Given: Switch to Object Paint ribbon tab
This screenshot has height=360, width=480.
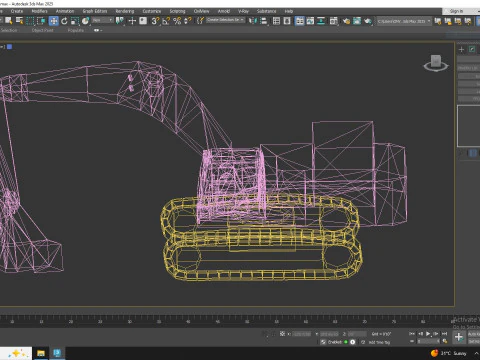Looking at the screenshot, I should [43, 30].
